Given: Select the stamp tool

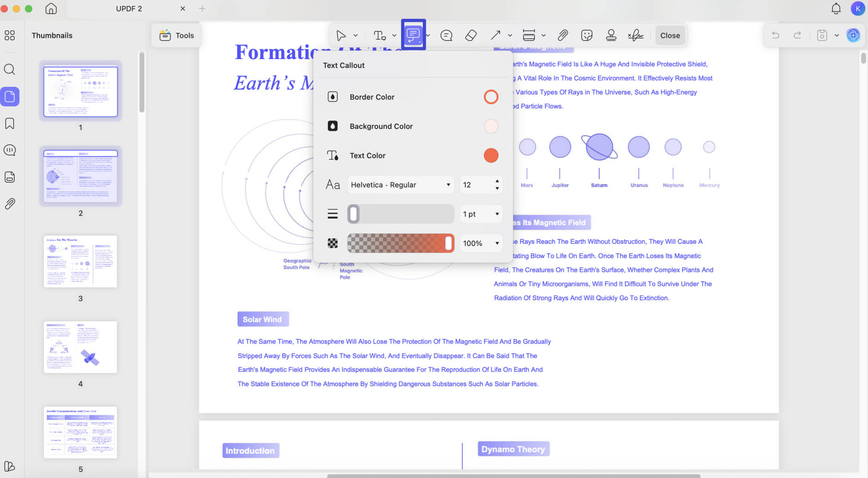Looking at the screenshot, I should tap(611, 36).
